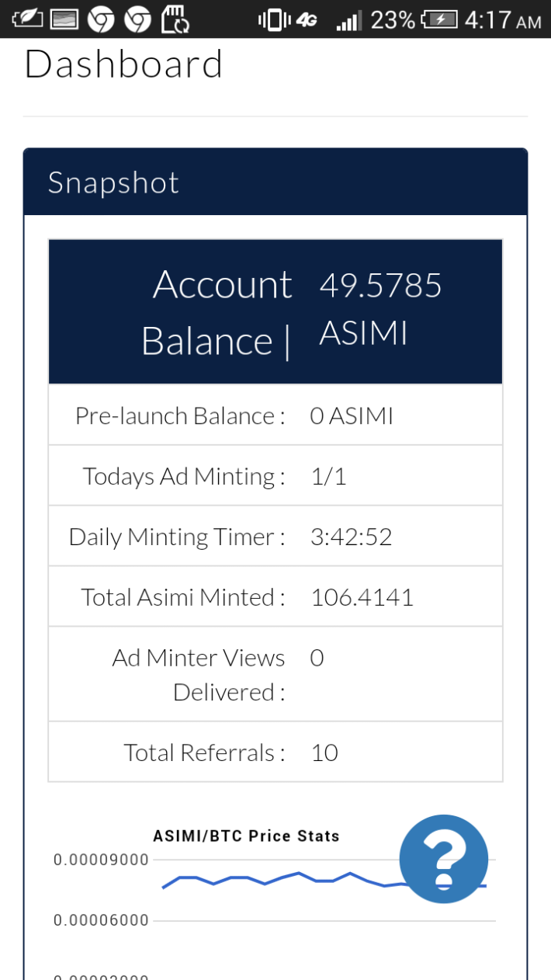Tap the Account Balance 49.5785 ASIMI banner
The height and width of the screenshot is (980, 551).
coord(275,311)
